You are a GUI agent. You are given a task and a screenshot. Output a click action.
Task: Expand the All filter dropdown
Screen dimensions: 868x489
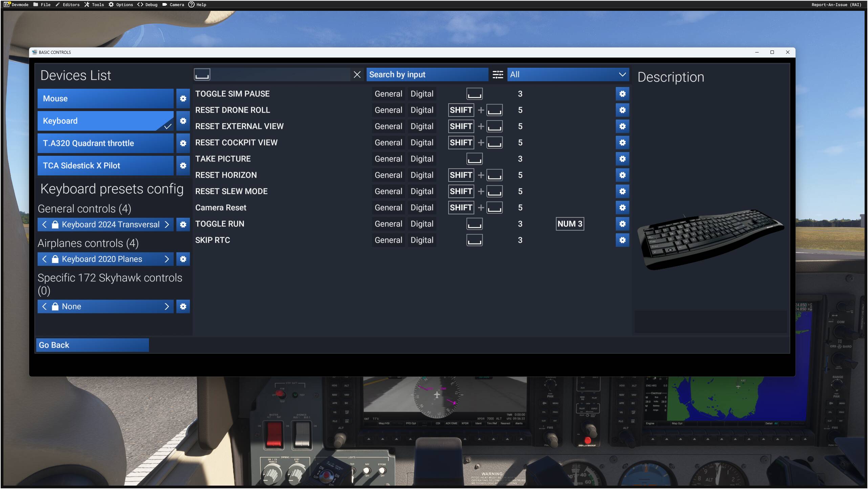(568, 75)
